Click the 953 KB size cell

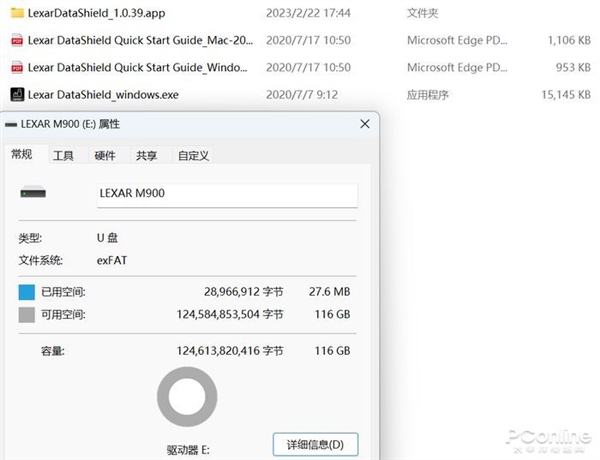[573, 67]
